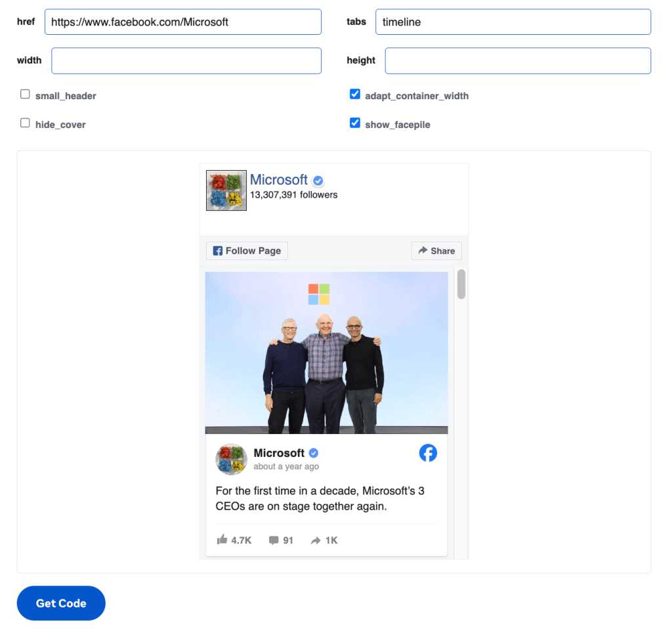672x629 pixels.
Task: Click the small_header label text
Action: coord(66,96)
